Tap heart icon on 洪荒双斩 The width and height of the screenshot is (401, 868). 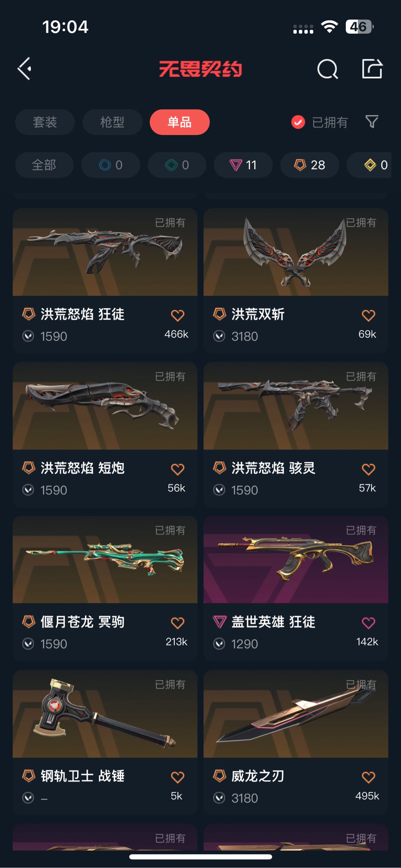[368, 315]
